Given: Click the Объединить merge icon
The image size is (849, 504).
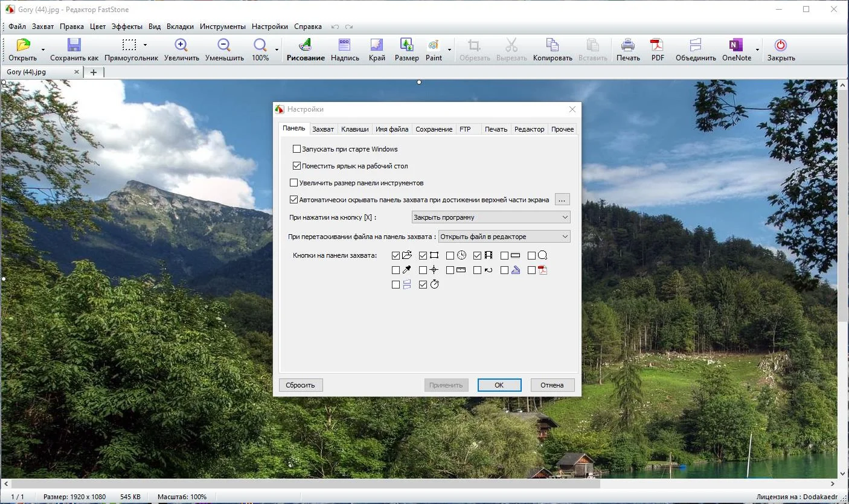Looking at the screenshot, I should tap(696, 45).
